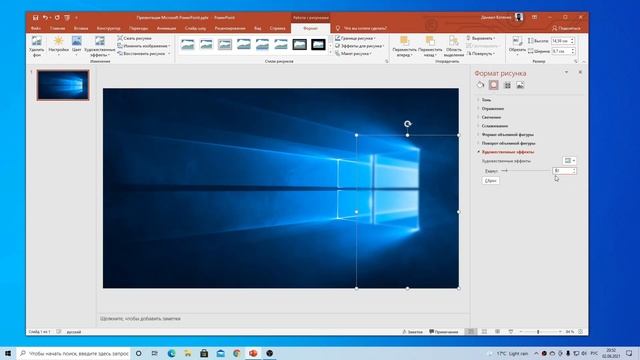The width and height of the screenshot is (640, 360).
Task: Expand 3-D Rotation (Поворот объемной фигуры)
Action: click(508, 143)
